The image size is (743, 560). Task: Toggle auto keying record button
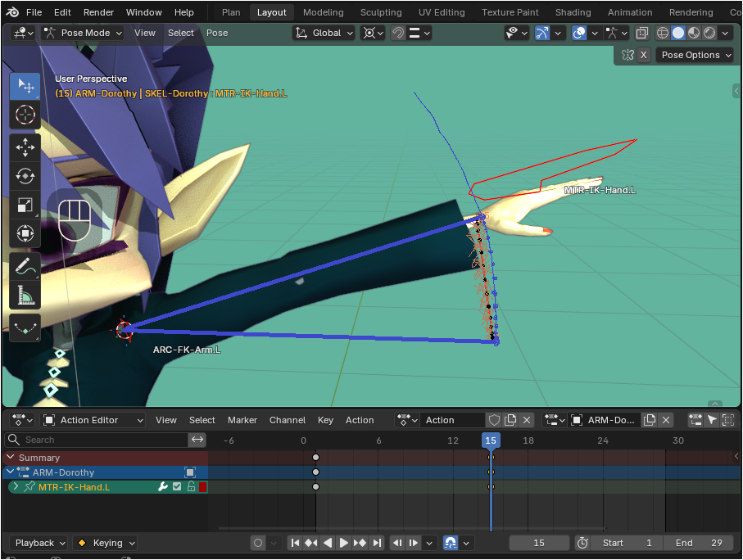(x=258, y=543)
